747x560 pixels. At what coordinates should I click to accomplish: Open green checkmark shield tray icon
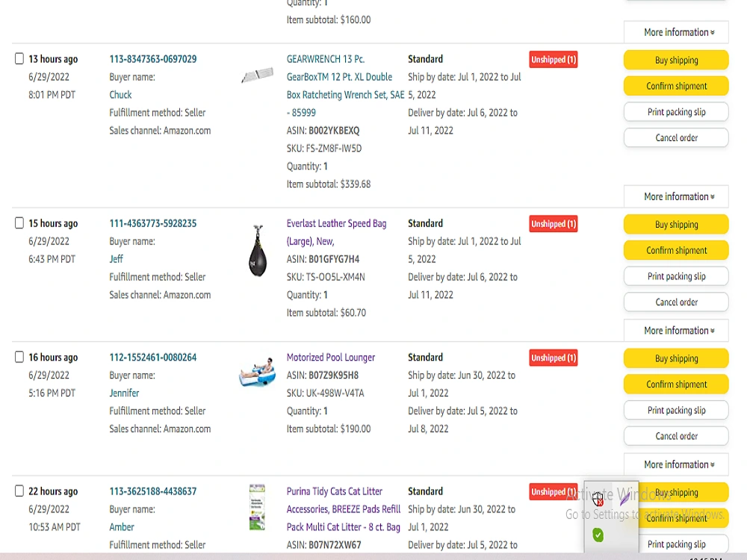(x=598, y=535)
